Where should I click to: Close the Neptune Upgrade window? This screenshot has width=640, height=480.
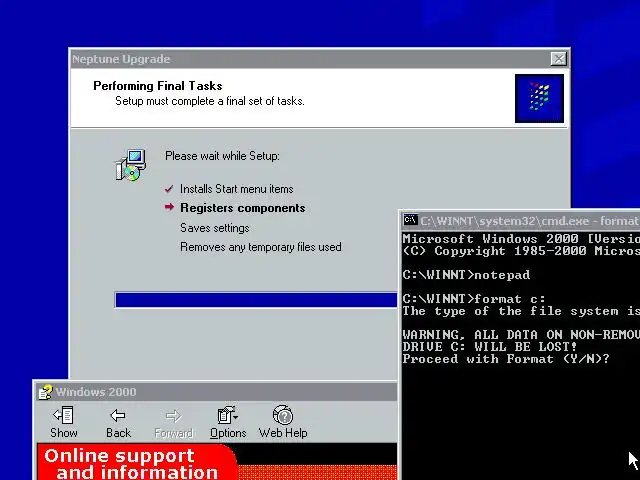pos(558,59)
